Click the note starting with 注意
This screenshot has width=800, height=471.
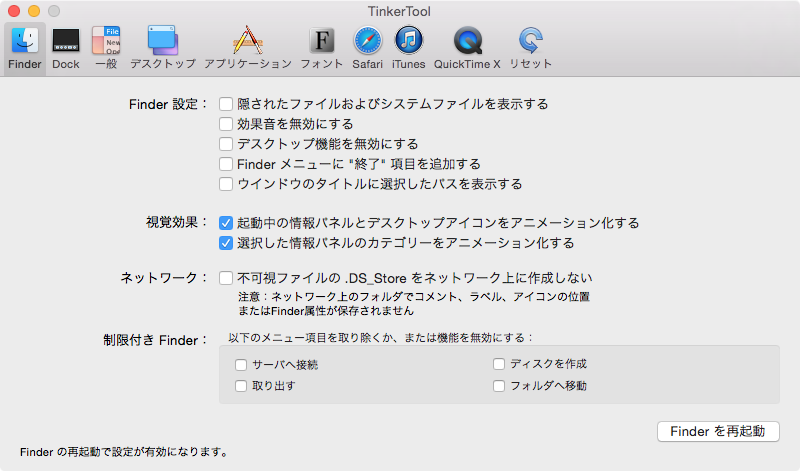tap(414, 304)
